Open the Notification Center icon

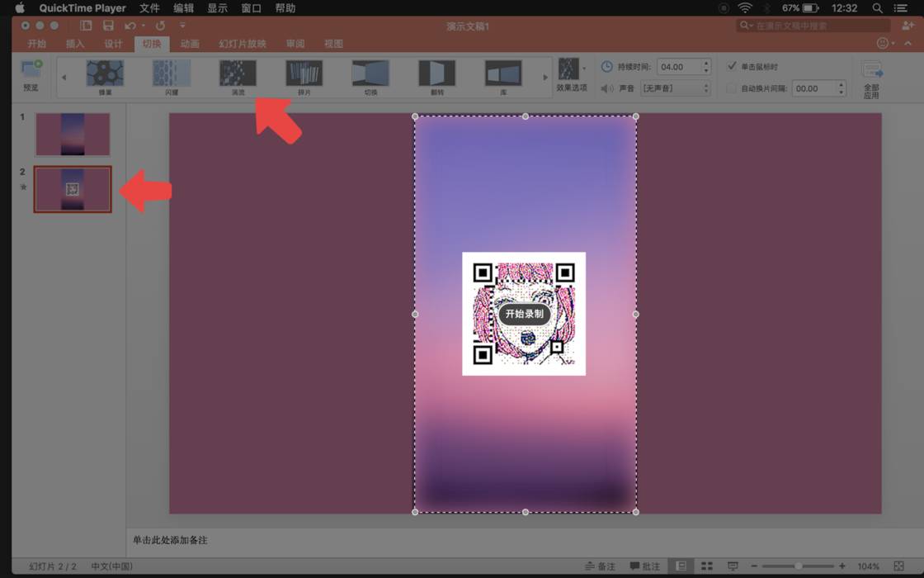tap(901, 8)
